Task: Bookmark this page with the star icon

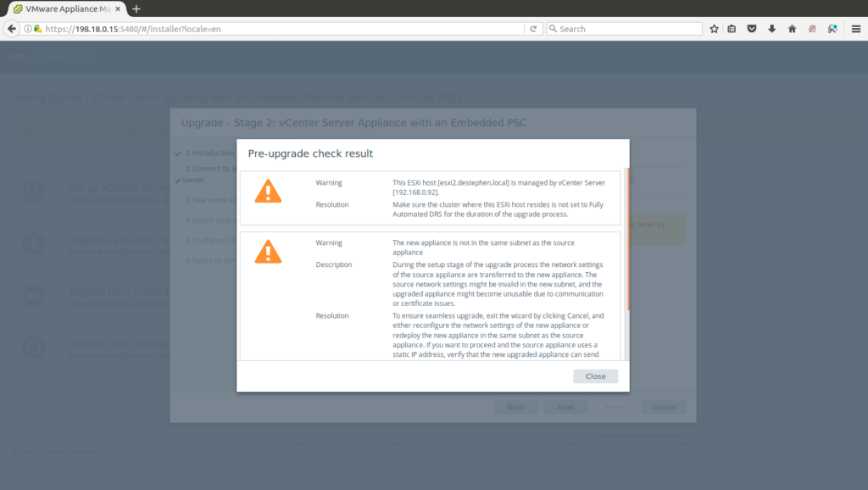Action: [714, 29]
